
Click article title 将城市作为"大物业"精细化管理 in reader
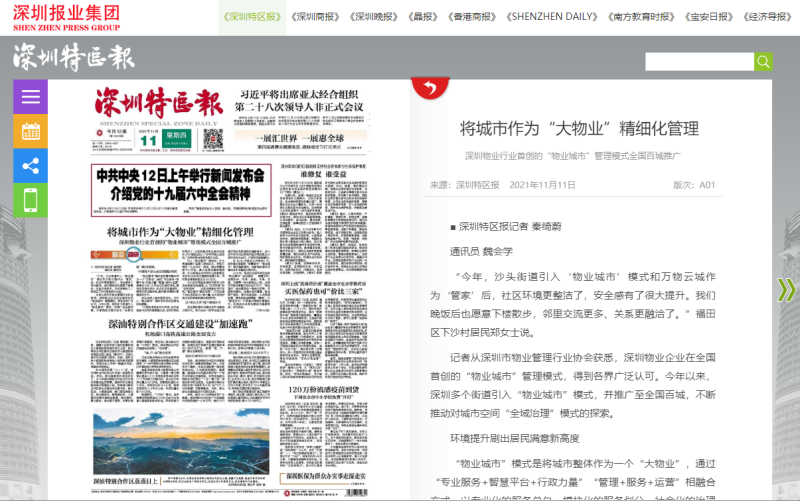579,129
